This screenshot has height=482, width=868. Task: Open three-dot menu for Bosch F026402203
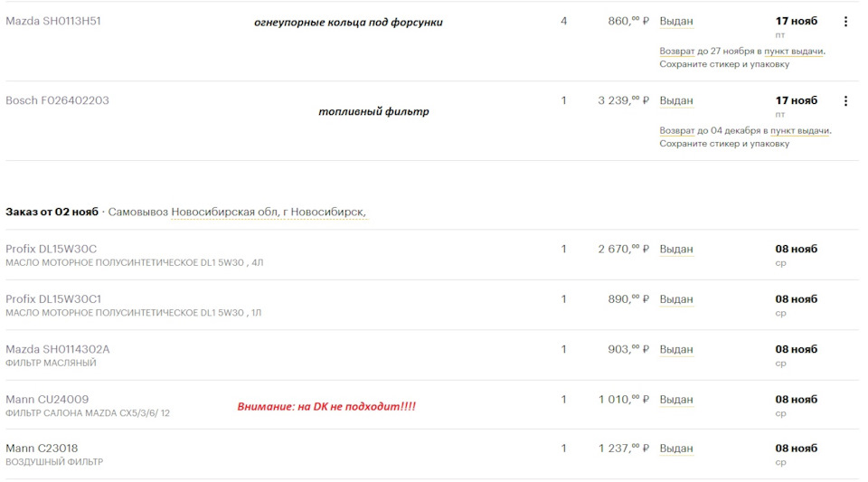(845, 100)
